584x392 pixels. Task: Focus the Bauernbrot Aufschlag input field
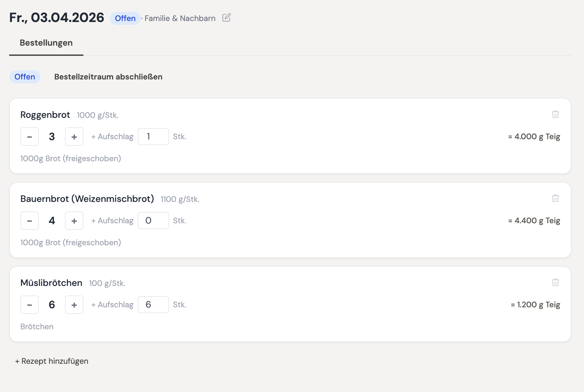point(153,221)
